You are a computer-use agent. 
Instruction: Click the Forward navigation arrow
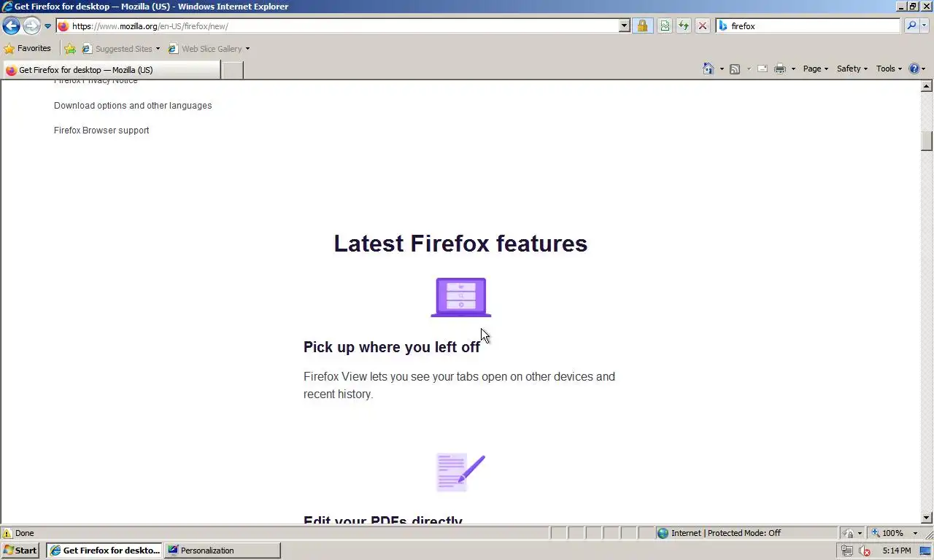tap(31, 26)
